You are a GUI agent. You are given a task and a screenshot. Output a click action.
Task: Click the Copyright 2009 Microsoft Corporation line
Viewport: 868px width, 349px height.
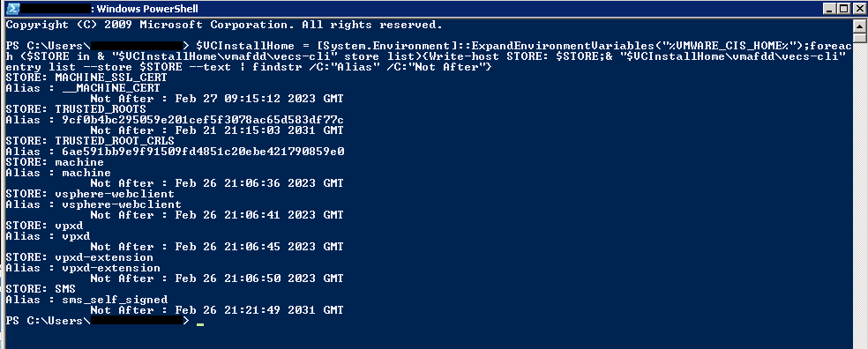[x=224, y=25]
